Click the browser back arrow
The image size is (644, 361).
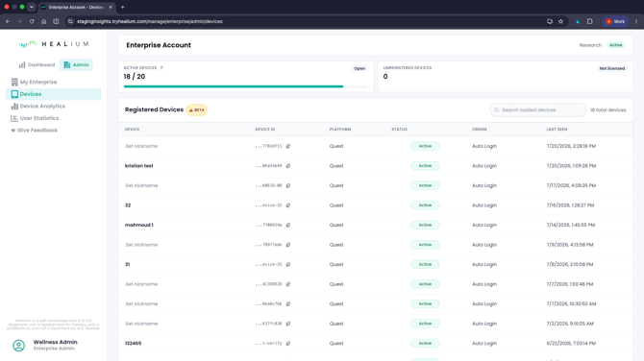pyautogui.click(x=8, y=21)
